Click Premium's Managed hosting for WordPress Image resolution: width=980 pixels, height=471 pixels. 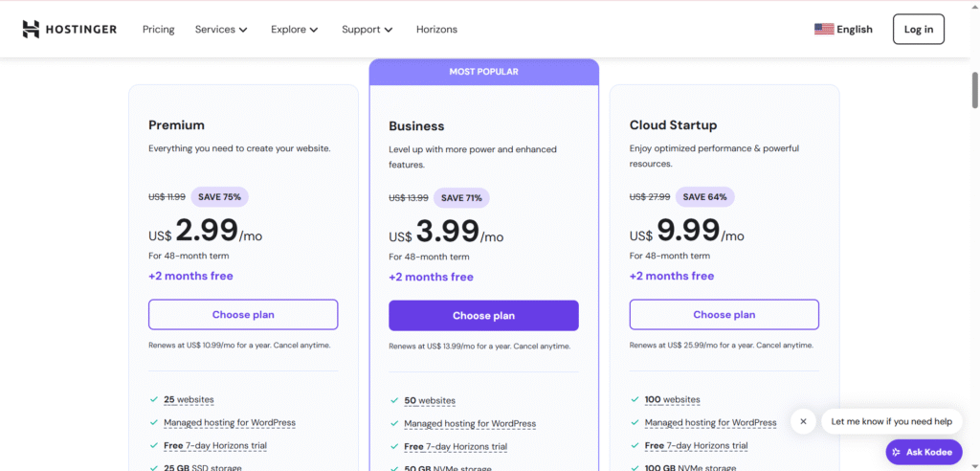pos(230,423)
